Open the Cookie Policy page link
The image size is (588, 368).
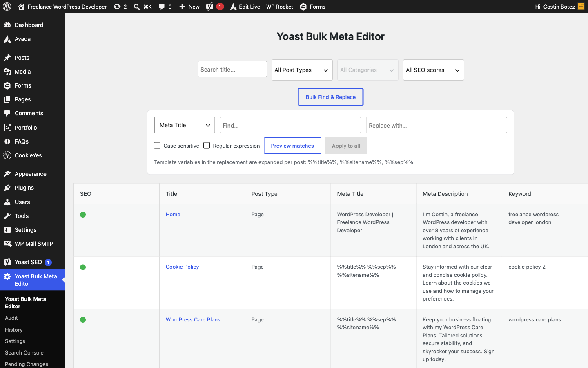[x=183, y=267]
